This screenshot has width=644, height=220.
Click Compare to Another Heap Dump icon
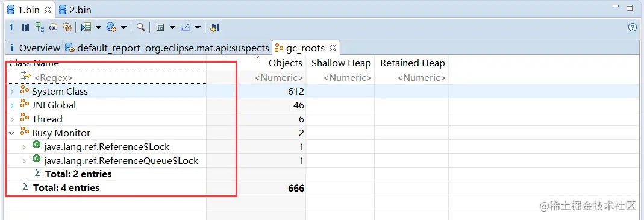tap(215, 27)
